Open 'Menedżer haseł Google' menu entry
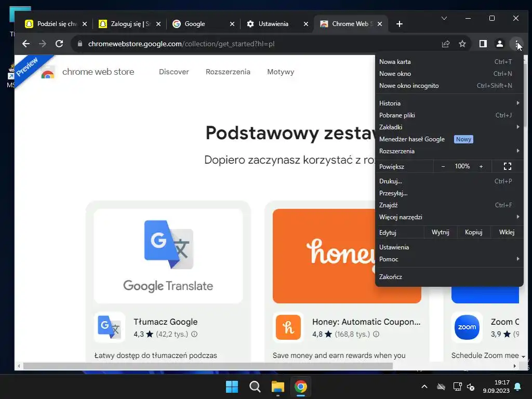The width and height of the screenshot is (532, 399). coord(449,139)
